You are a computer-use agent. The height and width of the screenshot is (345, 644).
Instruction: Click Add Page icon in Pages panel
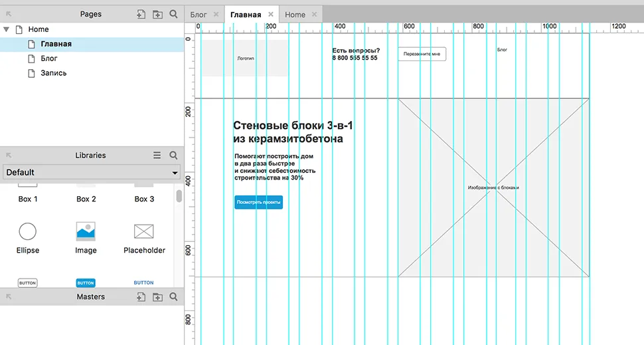pos(141,14)
